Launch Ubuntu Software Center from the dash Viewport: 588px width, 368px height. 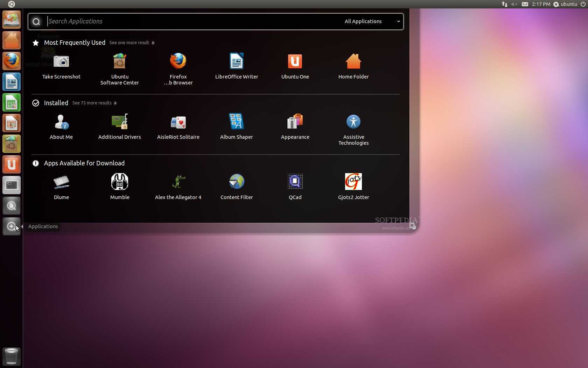(120, 69)
